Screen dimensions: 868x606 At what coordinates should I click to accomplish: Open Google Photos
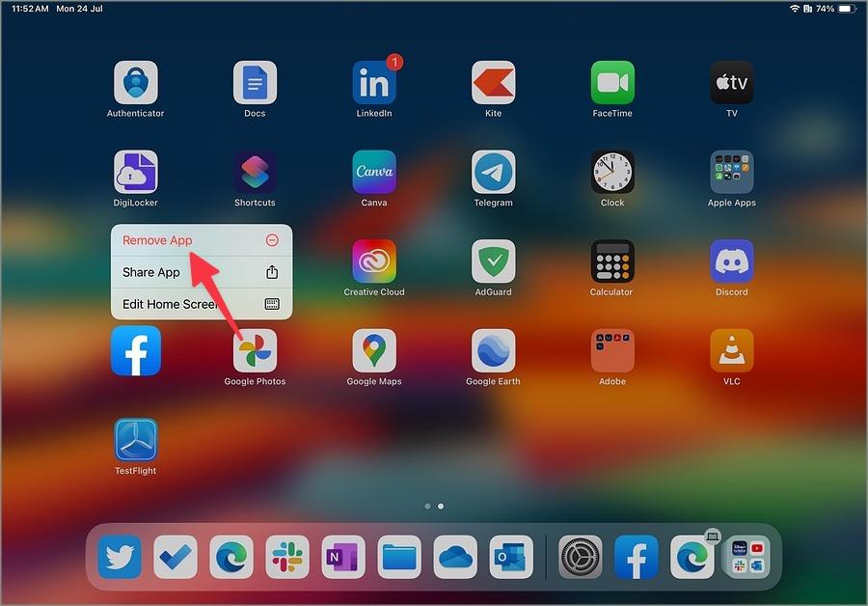[255, 350]
